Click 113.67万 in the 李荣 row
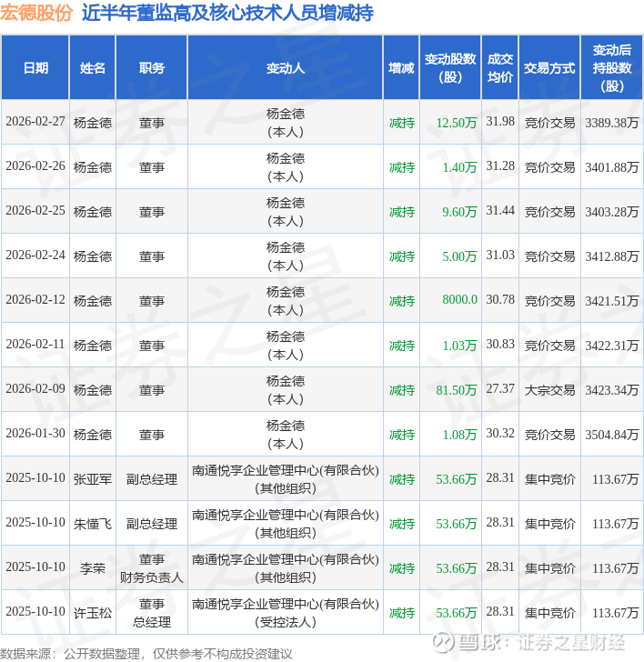 615,568
